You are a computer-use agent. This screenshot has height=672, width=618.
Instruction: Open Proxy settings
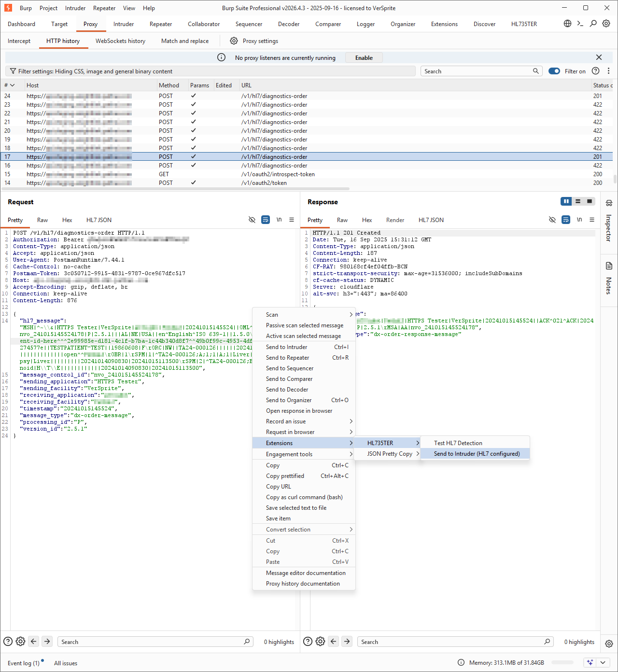coord(254,41)
